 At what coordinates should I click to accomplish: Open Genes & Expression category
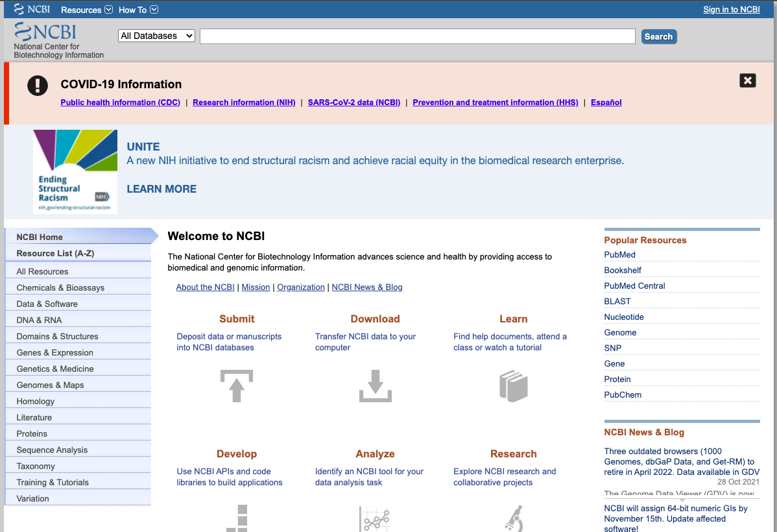[x=78, y=352]
